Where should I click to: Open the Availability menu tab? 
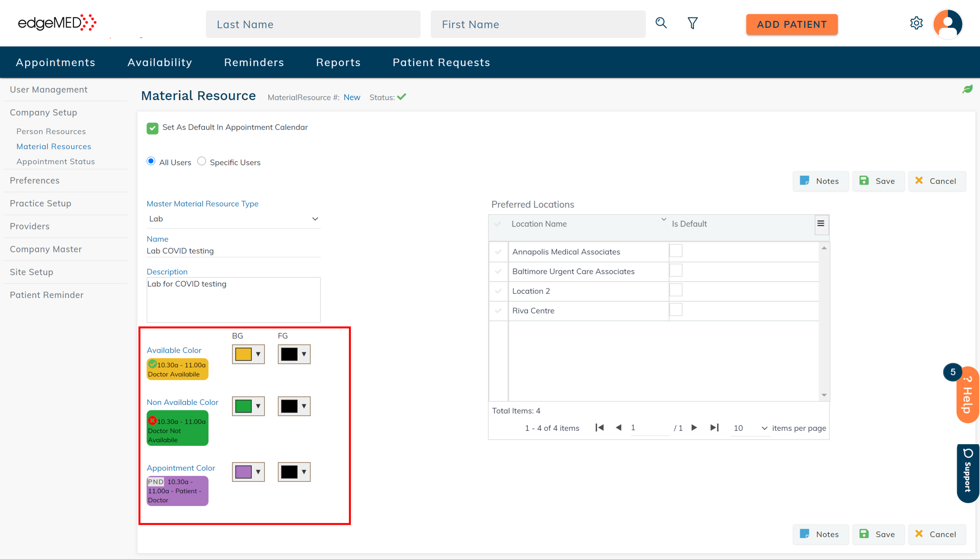click(160, 62)
